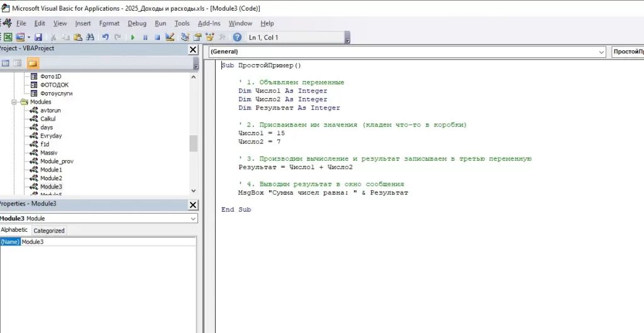Image resolution: width=644 pixels, height=333 pixels.
Task: Open the Module3 Module object dropdown
Action: pyautogui.click(x=193, y=219)
